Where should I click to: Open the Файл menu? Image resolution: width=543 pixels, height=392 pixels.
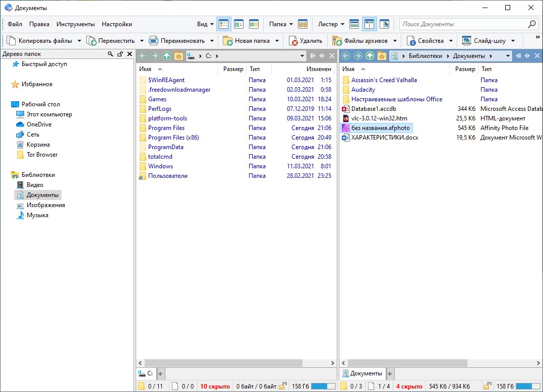click(15, 24)
